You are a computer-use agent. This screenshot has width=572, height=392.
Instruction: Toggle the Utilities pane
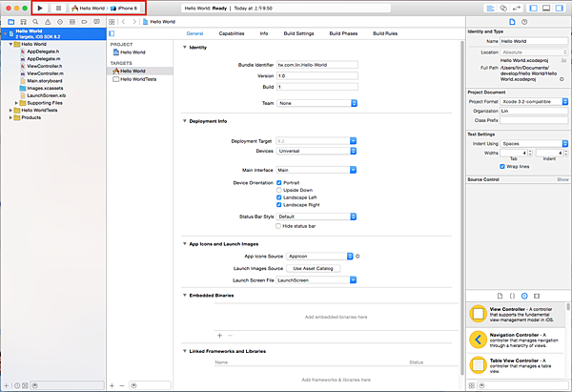[560, 8]
